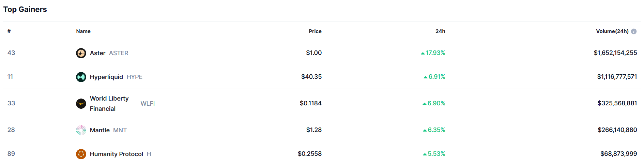Image resolution: width=644 pixels, height=164 pixels.
Task: Sort table by Name column header
Action: 83,31
